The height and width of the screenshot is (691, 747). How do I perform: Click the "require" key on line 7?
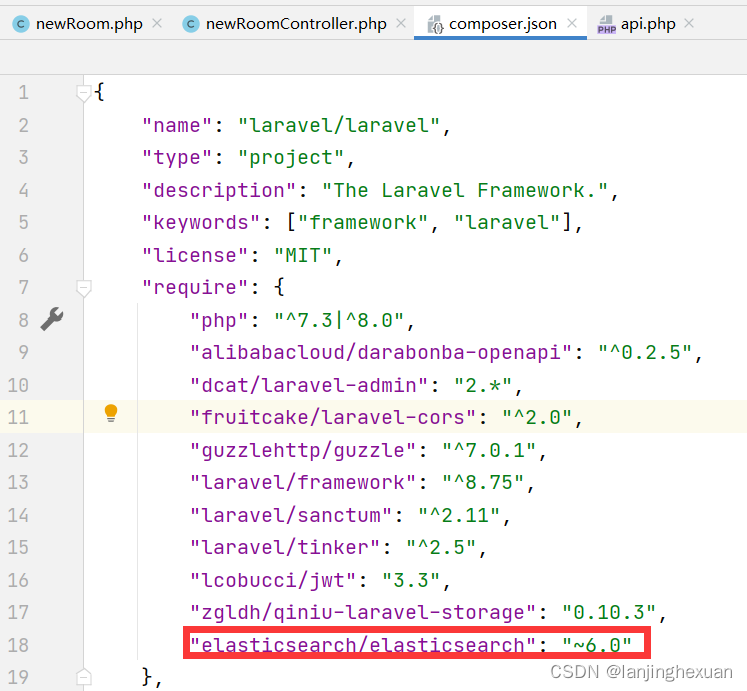pos(195,287)
